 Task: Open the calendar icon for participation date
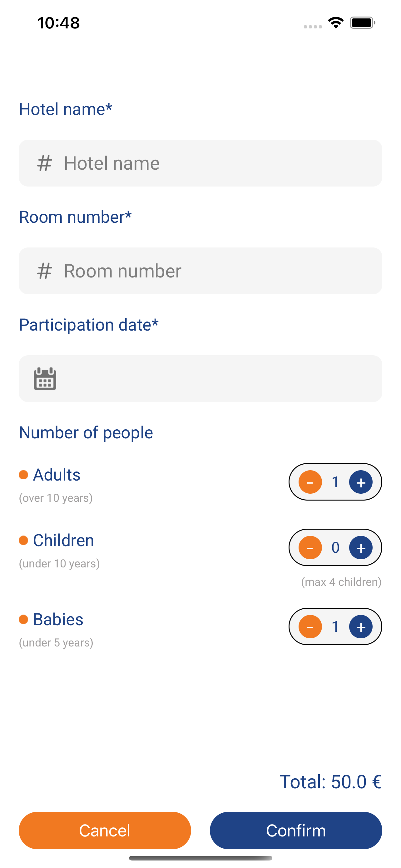(45, 378)
